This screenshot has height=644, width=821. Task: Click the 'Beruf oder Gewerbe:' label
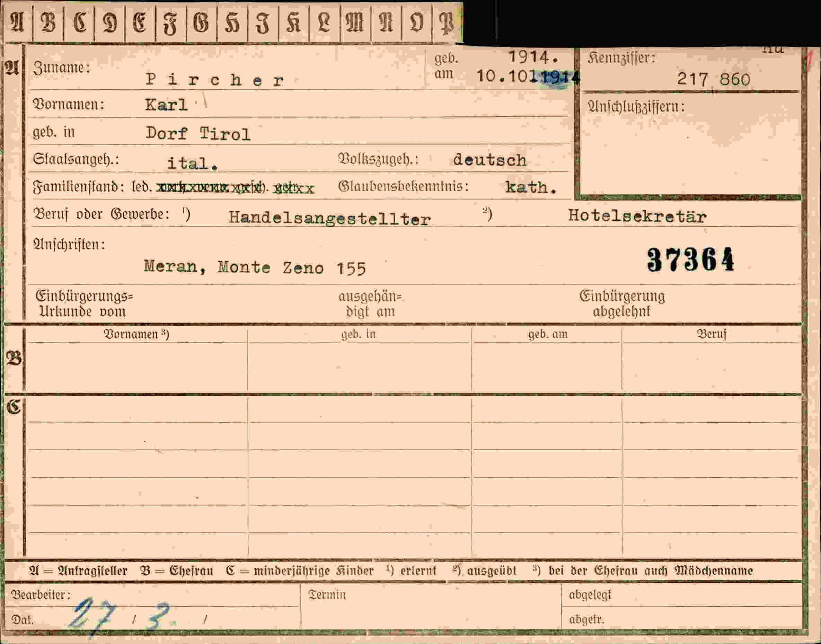click(x=101, y=214)
